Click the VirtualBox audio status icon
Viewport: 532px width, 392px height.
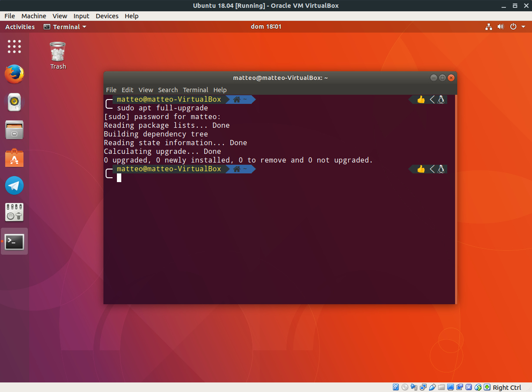point(414,387)
